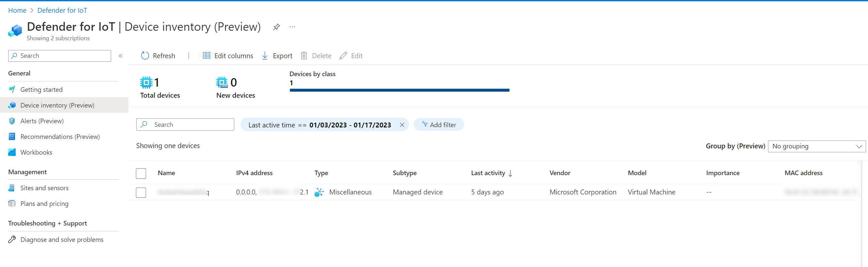The height and width of the screenshot is (267, 868).
Task: Remove the Last active time filter
Action: tap(402, 125)
